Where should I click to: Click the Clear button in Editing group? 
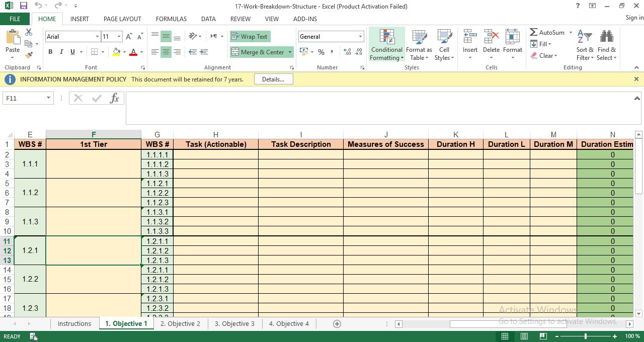click(x=544, y=55)
